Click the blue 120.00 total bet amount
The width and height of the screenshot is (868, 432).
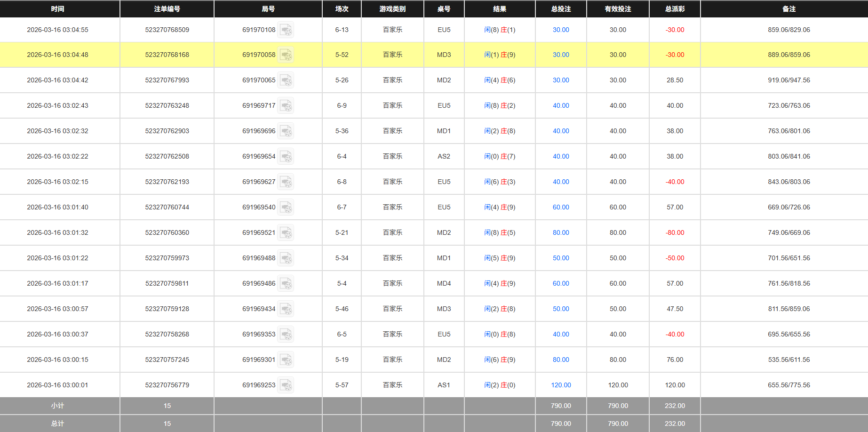coord(560,384)
